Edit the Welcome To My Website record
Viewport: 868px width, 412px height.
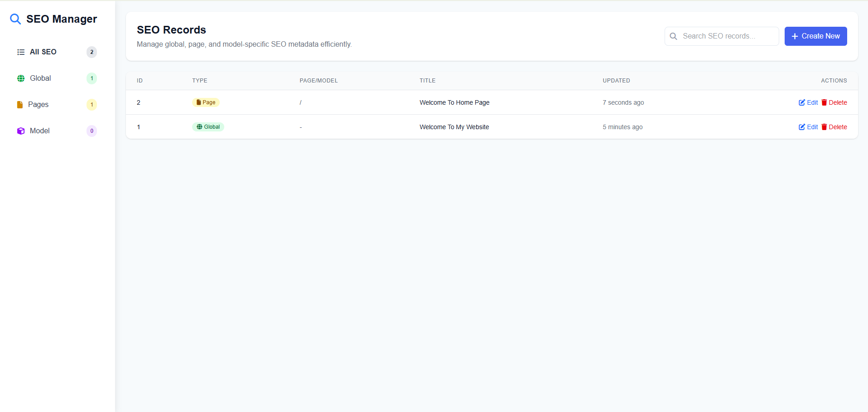pos(809,127)
